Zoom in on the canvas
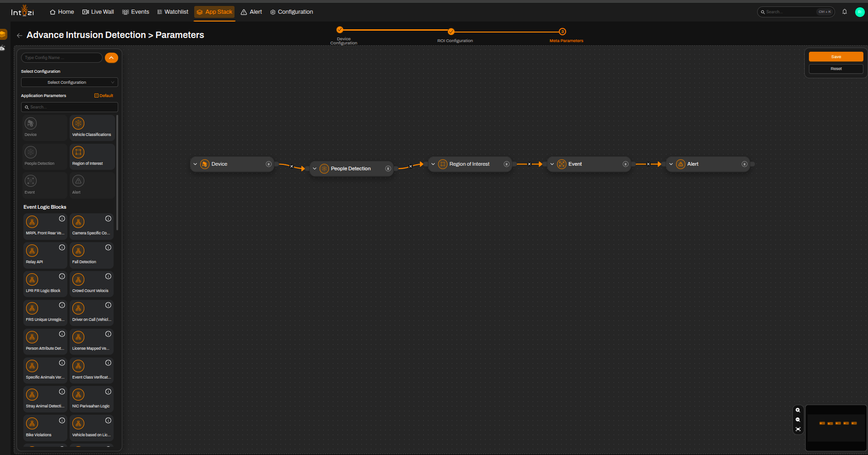 pos(798,410)
